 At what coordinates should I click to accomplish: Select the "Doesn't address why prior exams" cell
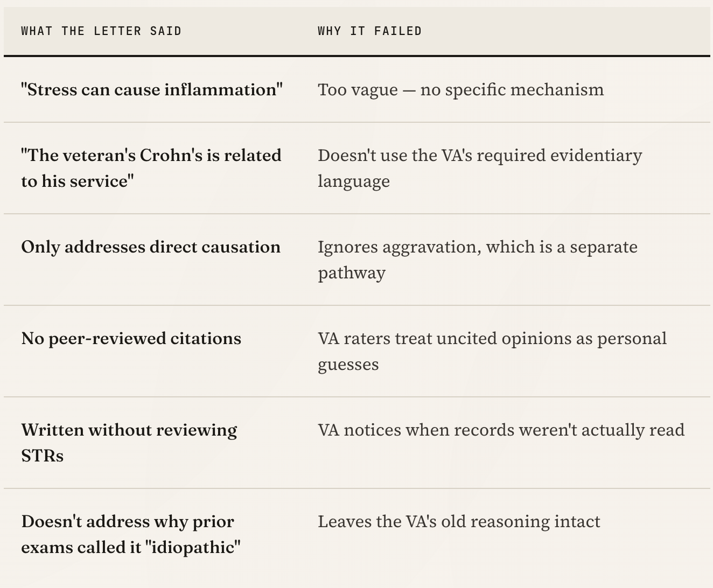(131, 534)
